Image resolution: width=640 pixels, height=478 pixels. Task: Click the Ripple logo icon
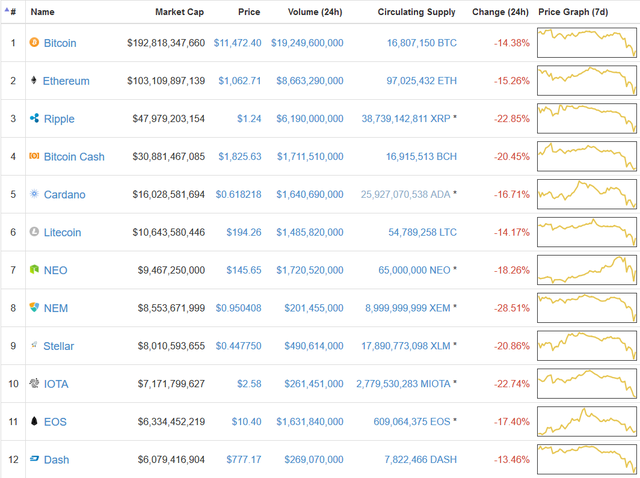[x=35, y=119]
